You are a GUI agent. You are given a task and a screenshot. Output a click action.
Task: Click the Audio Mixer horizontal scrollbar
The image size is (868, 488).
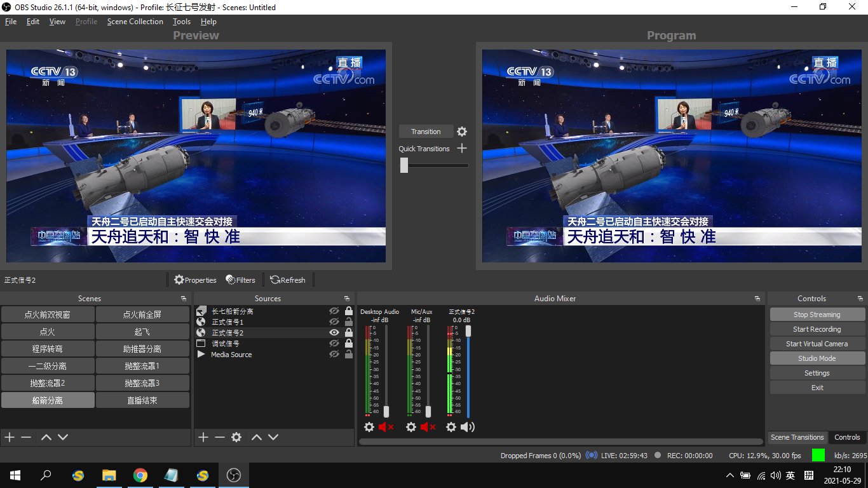click(560, 441)
